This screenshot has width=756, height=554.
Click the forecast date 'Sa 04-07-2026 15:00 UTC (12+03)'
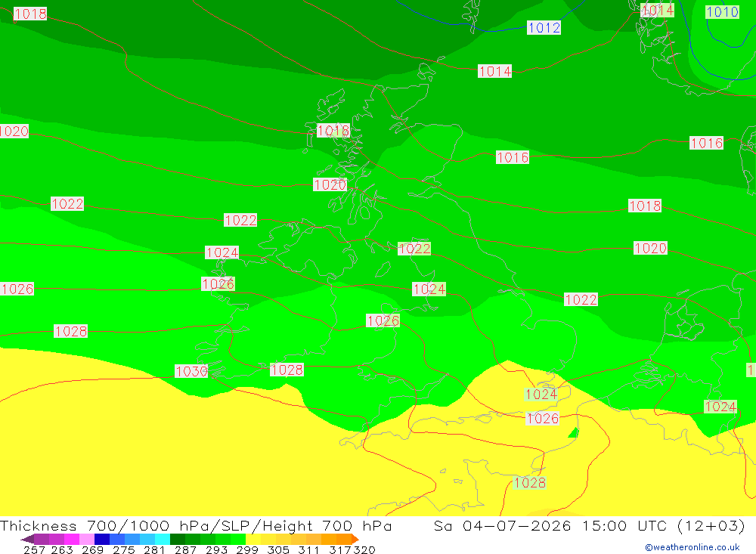coord(589,525)
